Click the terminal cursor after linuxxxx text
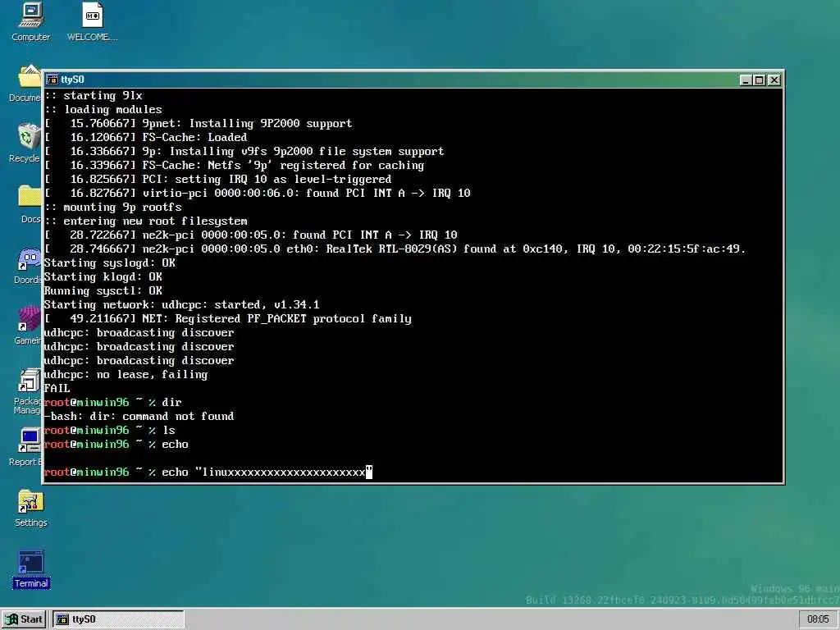The width and height of the screenshot is (840, 630). (x=368, y=472)
